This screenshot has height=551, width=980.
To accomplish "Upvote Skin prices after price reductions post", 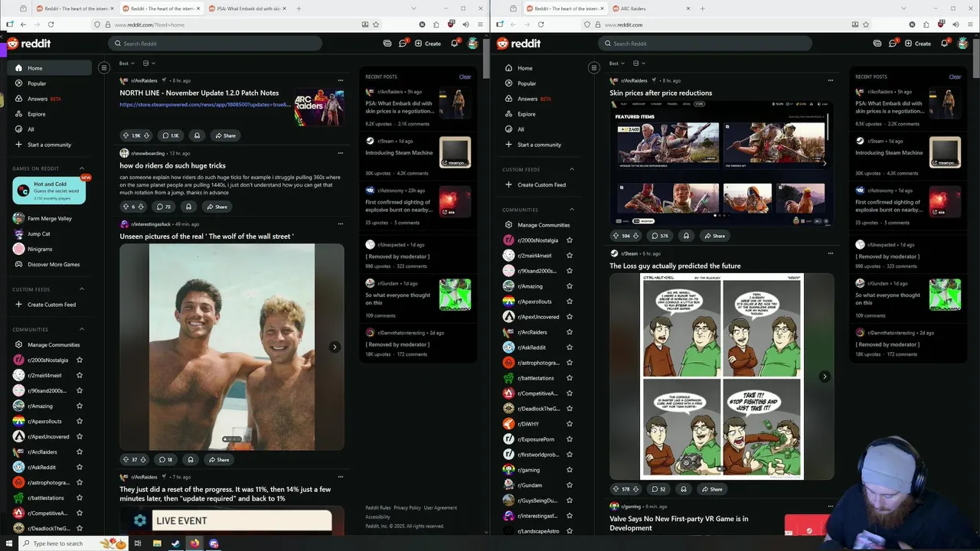I will pyautogui.click(x=616, y=236).
